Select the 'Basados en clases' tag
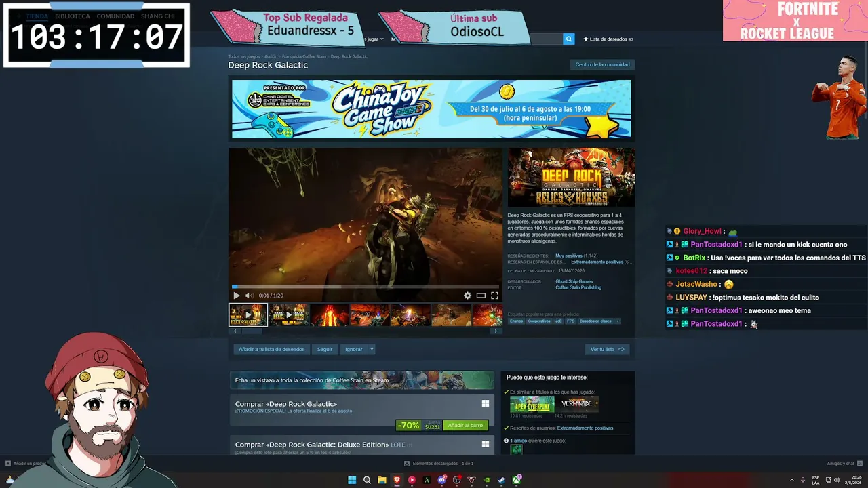868x488 pixels. (595, 321)
